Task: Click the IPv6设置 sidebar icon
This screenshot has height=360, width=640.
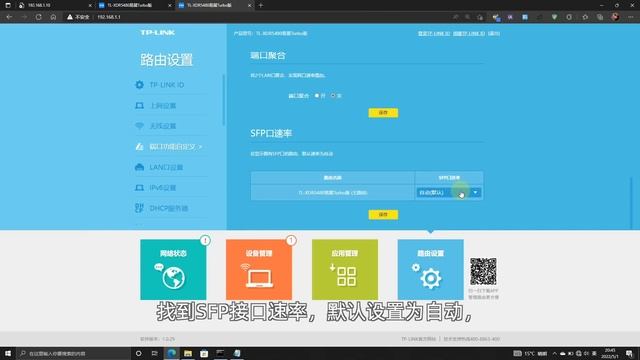Action: coord(139,188)
